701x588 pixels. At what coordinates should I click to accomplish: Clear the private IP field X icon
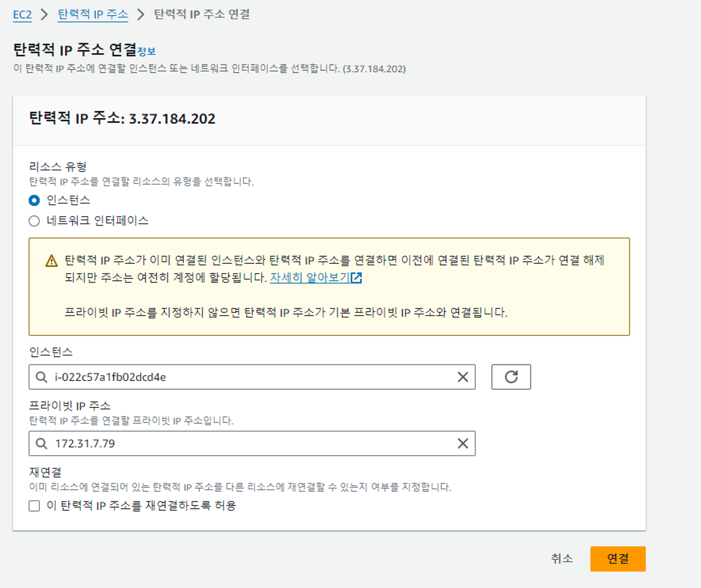pyautogui.click(x=463, y=444)
